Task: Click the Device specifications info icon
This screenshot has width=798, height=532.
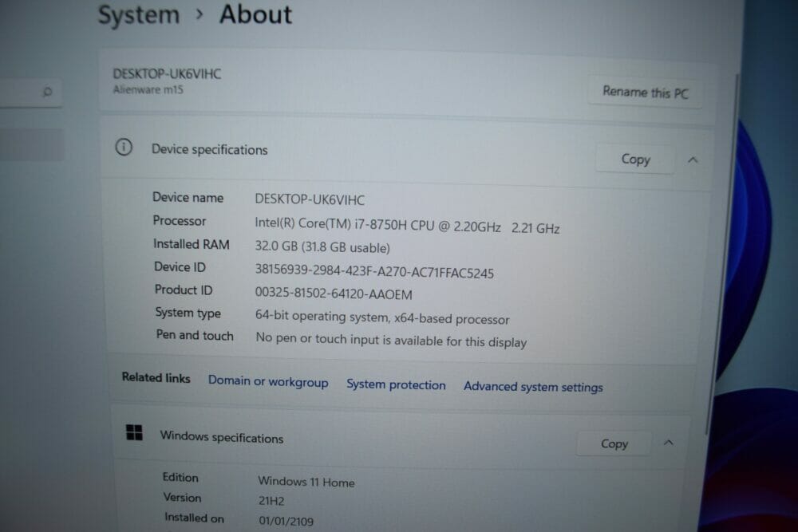Action: coord(124,148)
